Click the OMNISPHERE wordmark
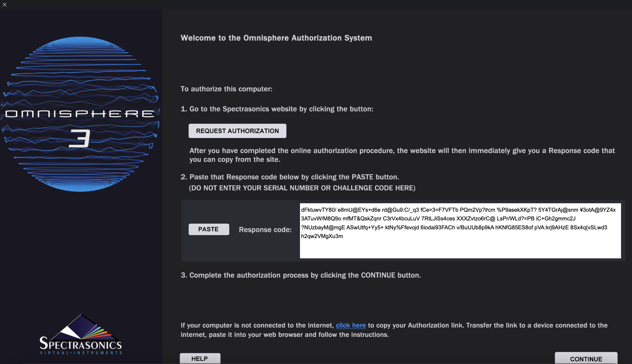Image resolution: width=632 pixels, height=364 pixels. [x=80, y=114]
